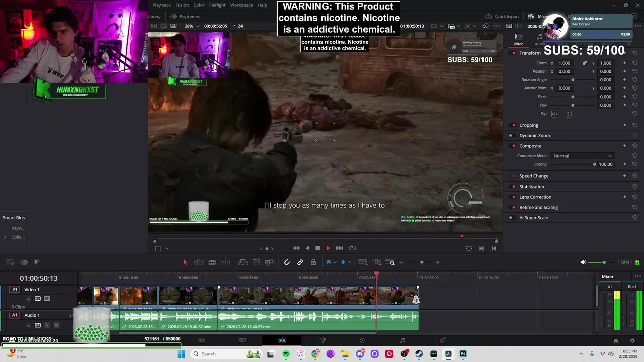644x362 pixels.
Task: Click the Replace Clip toolbar icon
Action: [x=270, y=262]
